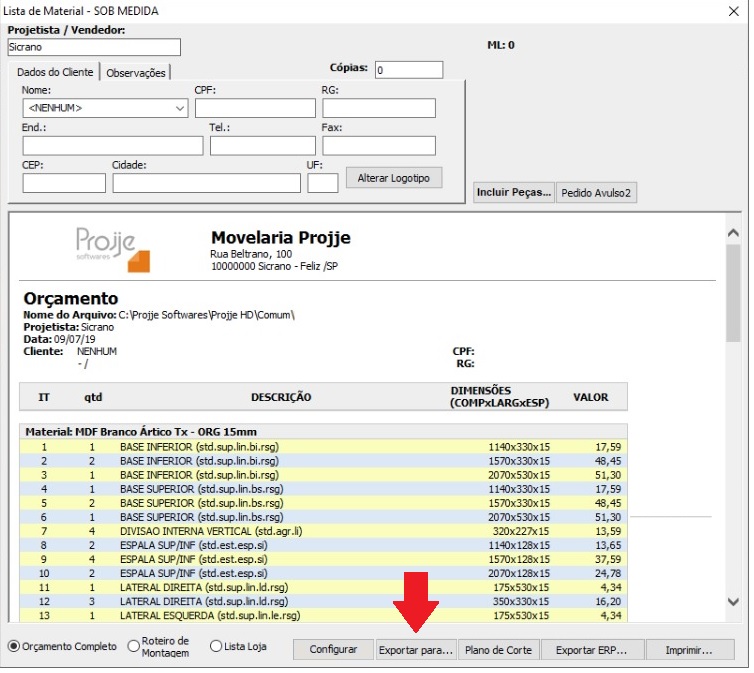Click the Projje logo in the report

(112, 248)
